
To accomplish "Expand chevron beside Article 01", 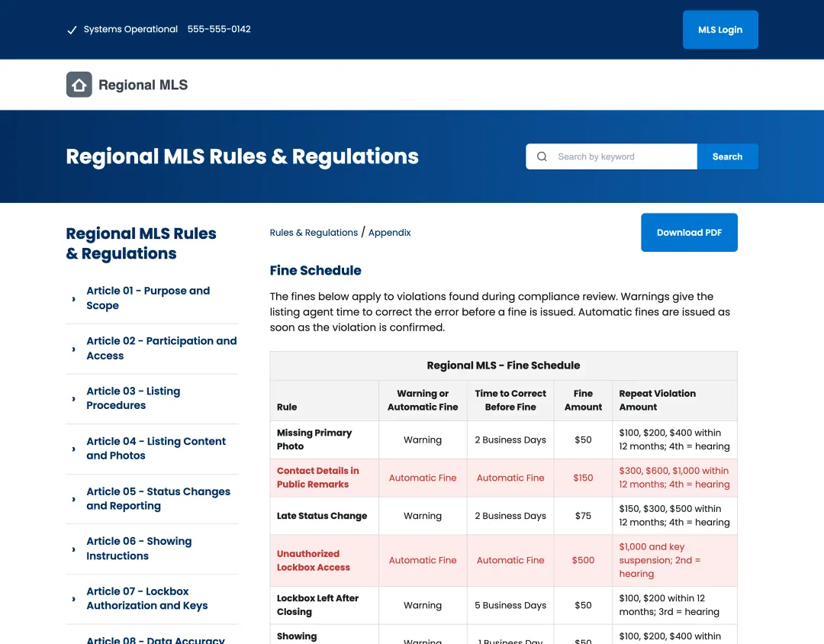I will click(73, 298).
